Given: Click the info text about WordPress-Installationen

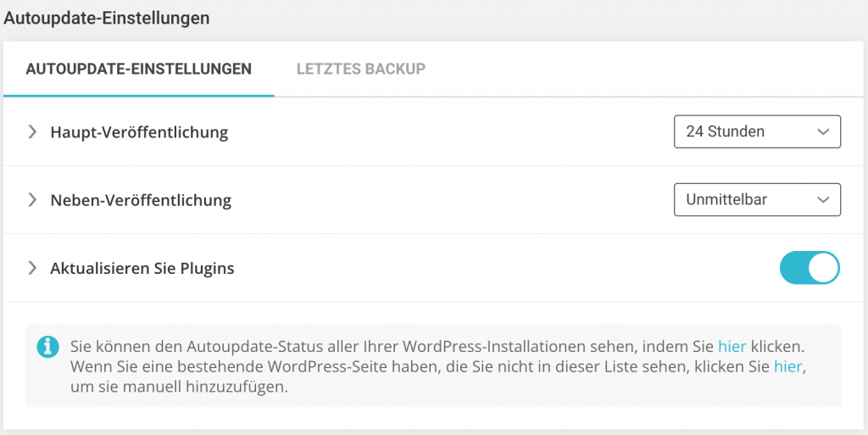Looking at the screenshot, I should pos(437,366).
